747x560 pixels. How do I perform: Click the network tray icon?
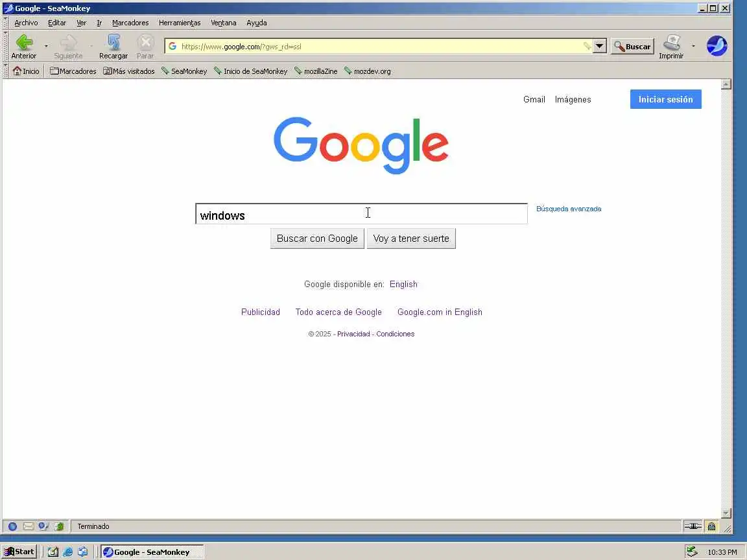[x=692, y=552]
